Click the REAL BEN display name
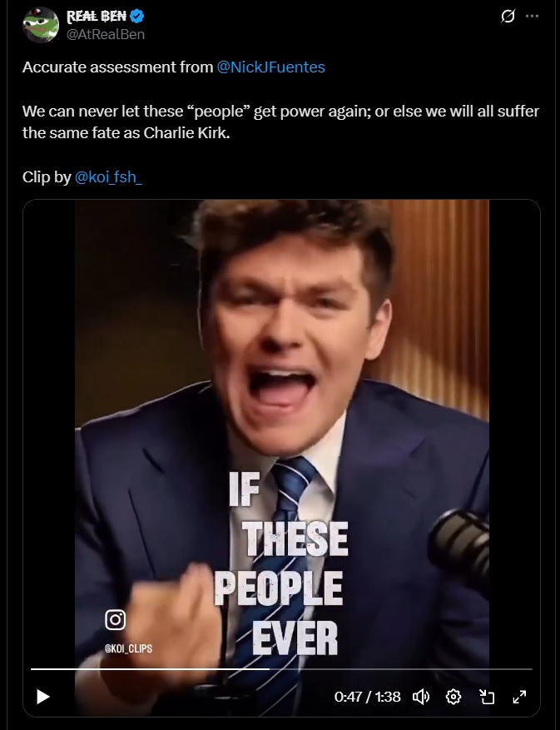The height and width of the screenshot is (730, 560). 97,17
